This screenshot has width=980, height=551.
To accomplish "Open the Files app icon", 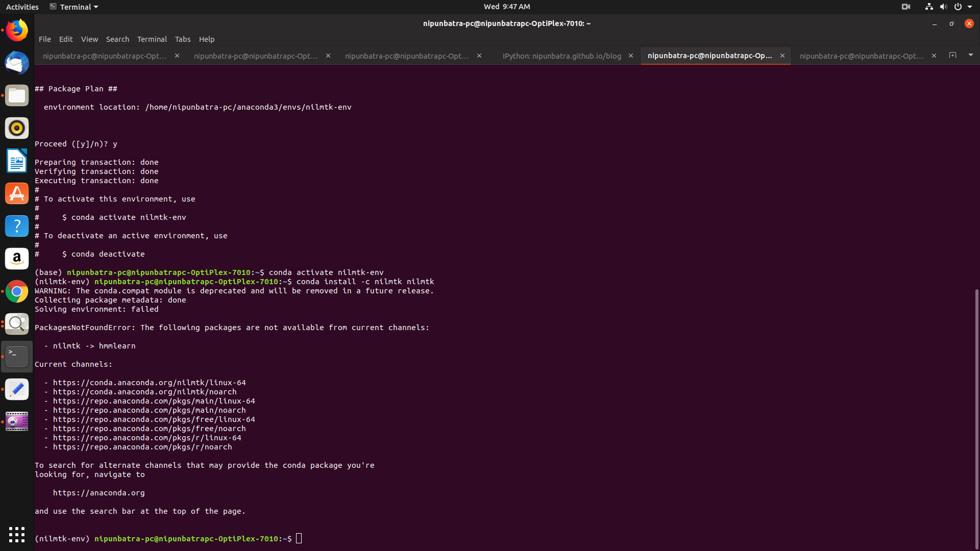I will 17,95.
